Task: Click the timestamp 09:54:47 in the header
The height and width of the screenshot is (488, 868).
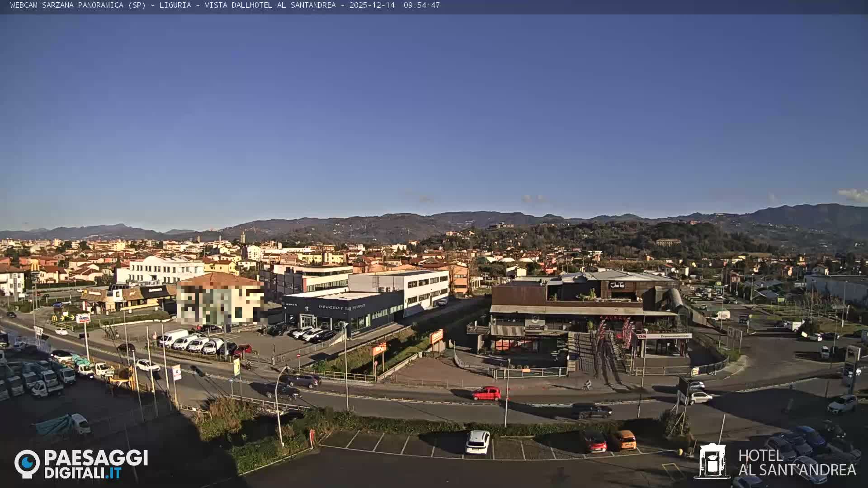Action: (x=422, y=6)
